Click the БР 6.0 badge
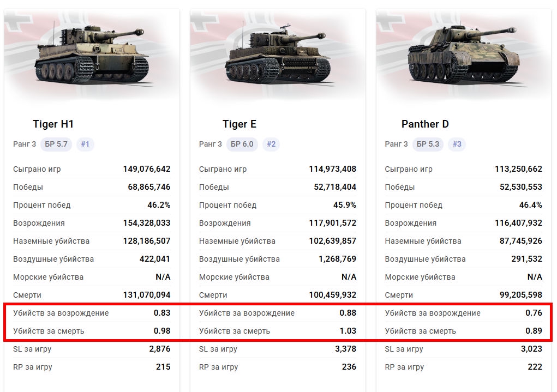The image size is (557, 392). [x=242, y=144]
